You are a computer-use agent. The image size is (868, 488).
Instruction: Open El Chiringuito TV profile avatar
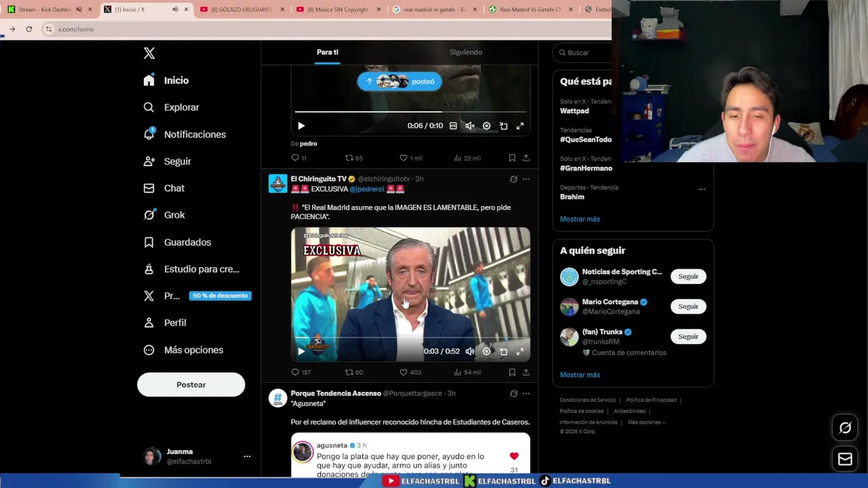(278, 184)
